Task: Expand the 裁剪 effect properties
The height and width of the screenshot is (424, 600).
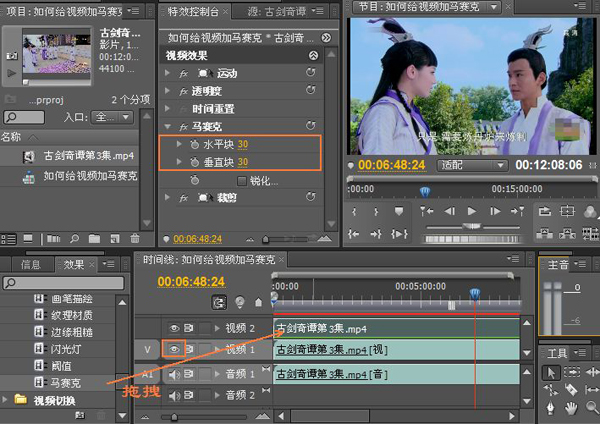Action: point(167,197)
